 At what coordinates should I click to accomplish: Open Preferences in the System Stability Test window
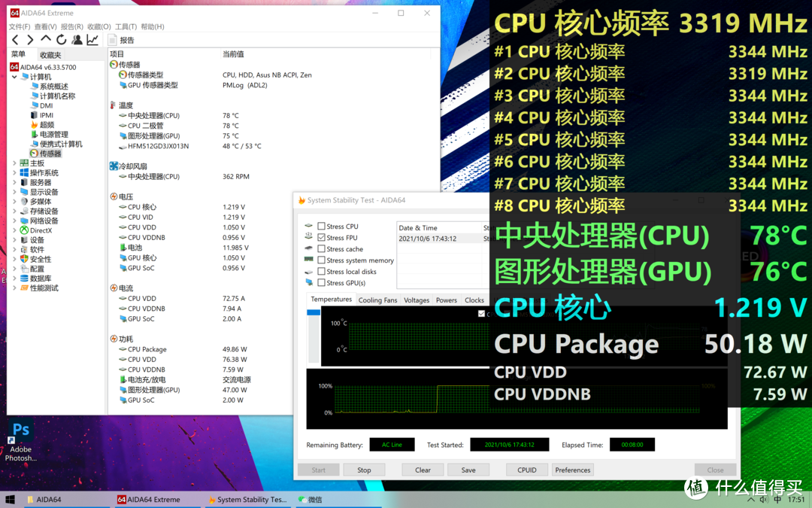point(572,469)
